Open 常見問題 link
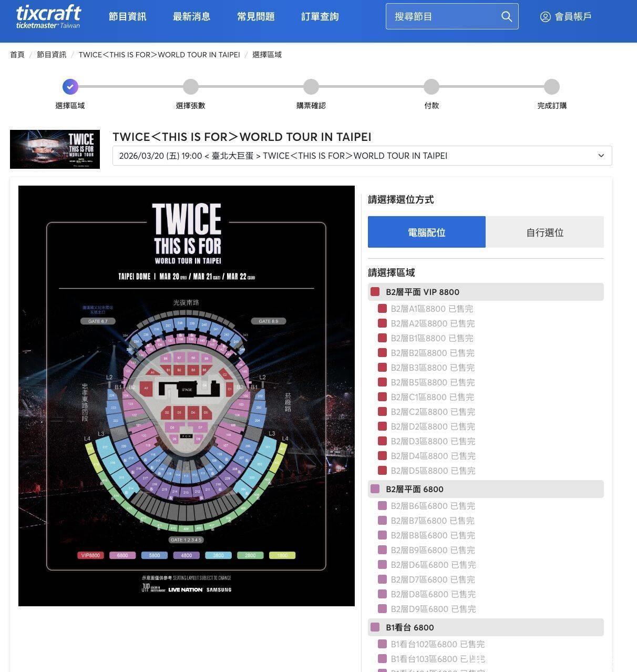This screenshot has width=637, height=672. click(x=255, y=17)
